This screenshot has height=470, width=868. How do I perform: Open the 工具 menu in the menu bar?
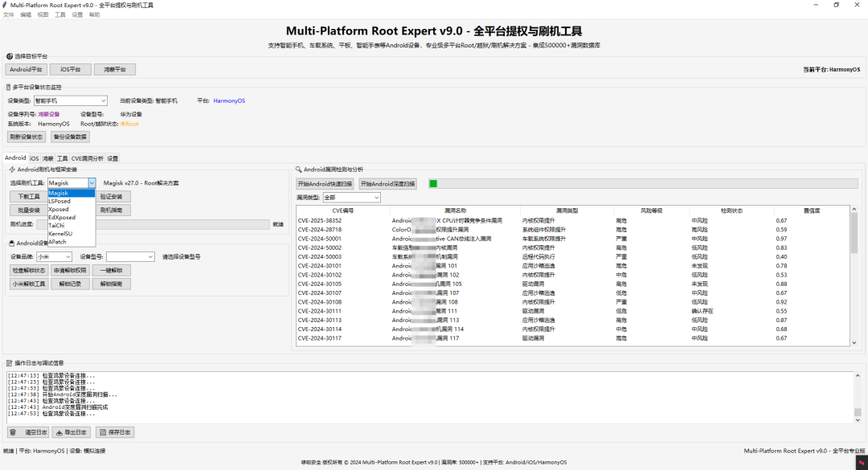[59, 15]
